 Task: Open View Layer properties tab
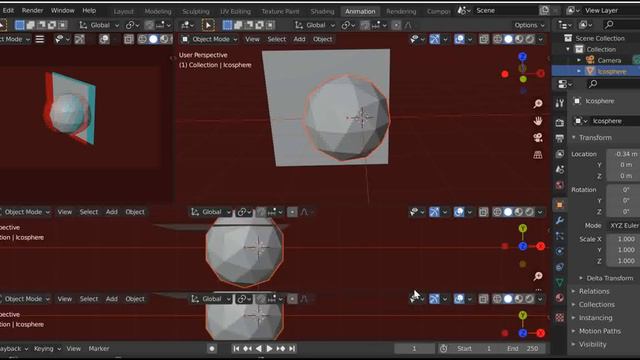tap(560, 154)
